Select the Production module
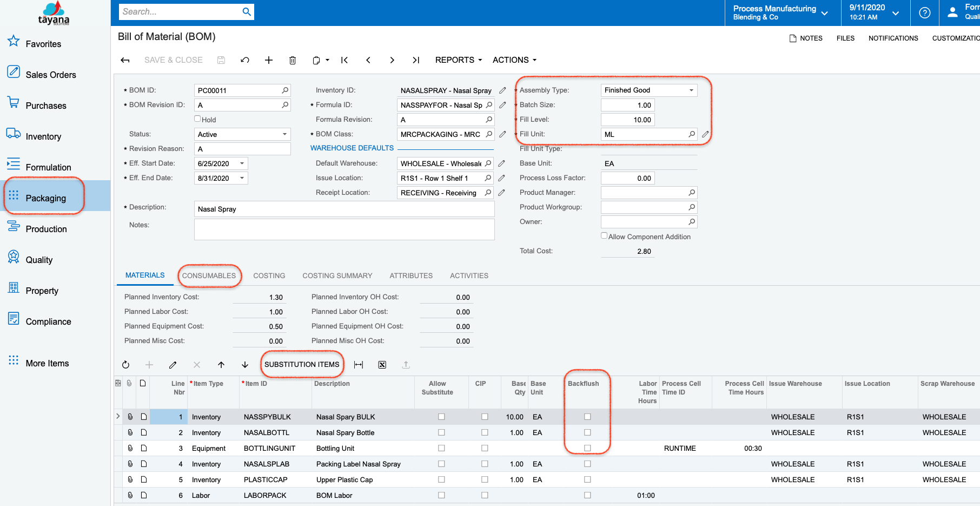Image resolution: width=980 pixels, height=506 pixels. click(45, 228)
